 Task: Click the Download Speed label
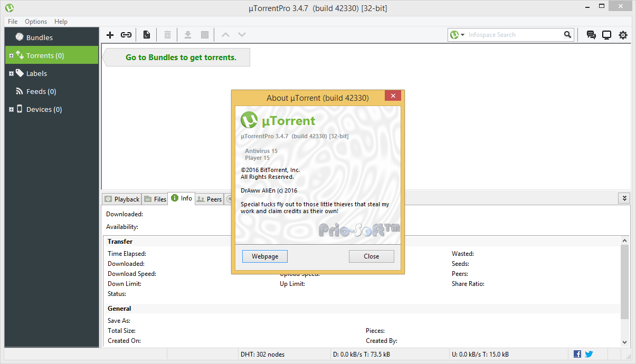tap(132, 274)
